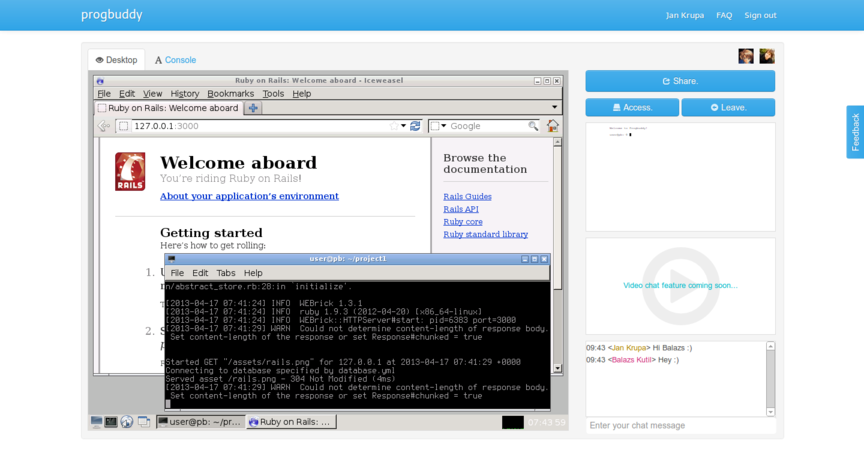Switch to the Console tab
Viewport: 864px width, 474px height.
(175, 60)
